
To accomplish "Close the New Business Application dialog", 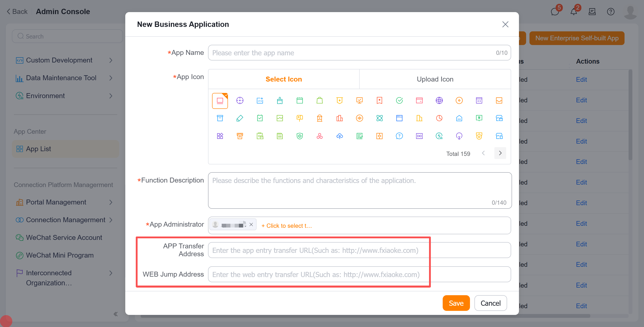I will pos(505,24).
